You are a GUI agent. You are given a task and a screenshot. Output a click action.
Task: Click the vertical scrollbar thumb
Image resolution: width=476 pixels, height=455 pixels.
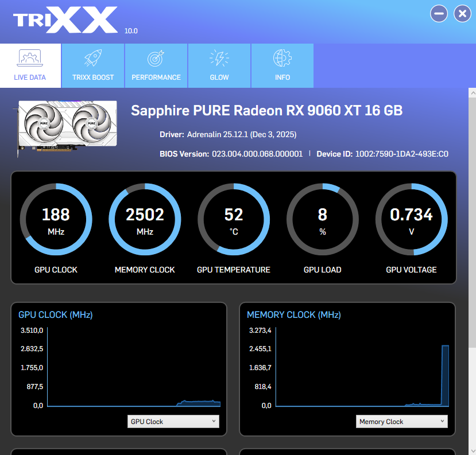473,223
